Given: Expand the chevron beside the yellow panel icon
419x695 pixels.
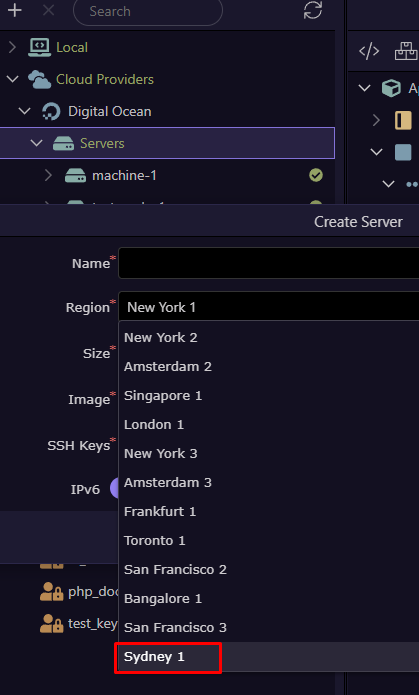Looking at the screenshot, I should 376,120.
